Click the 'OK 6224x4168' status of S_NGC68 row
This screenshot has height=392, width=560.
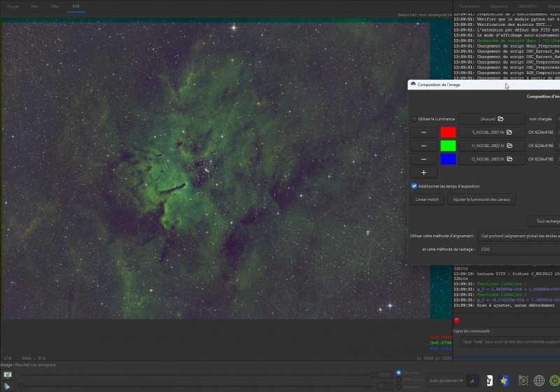coord(540,132)
